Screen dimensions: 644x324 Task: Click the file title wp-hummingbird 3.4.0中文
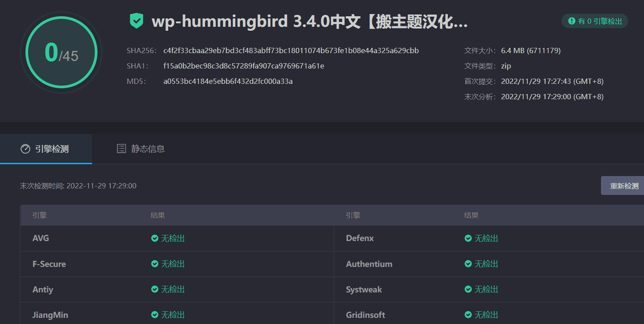[309, 22]
